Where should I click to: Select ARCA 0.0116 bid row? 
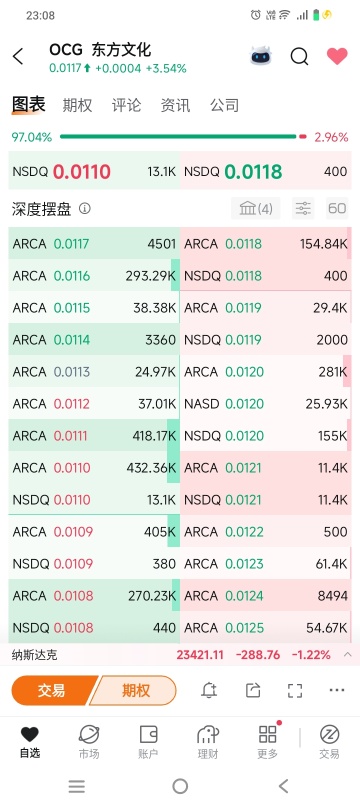[94, 276]
